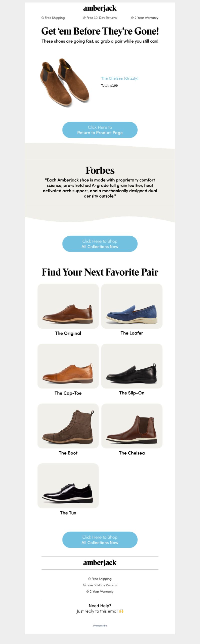
Task: Click the Free Shipping checkmark icon in header
Action: 43,18
